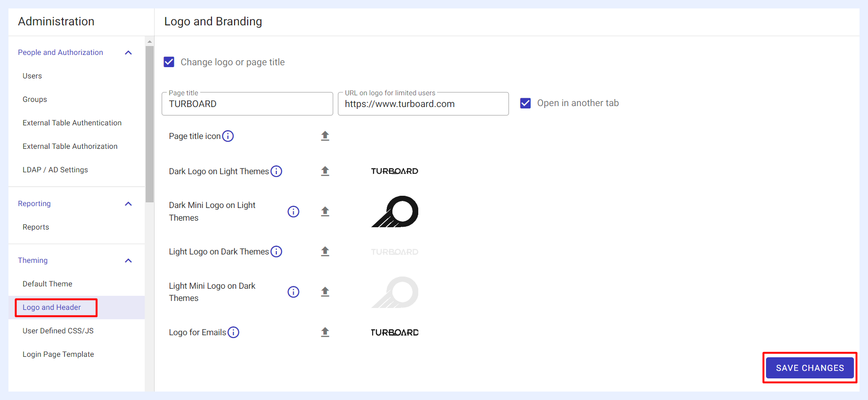Show info tooltip for Page title icon
The width and height of the screenshot is (868, 400).
tap(228, 136)
